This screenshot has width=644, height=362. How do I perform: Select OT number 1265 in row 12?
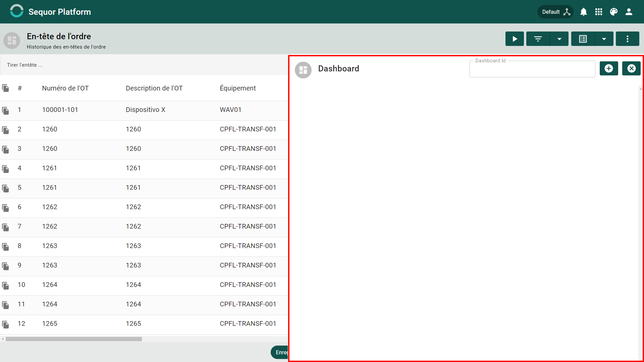[50, 323]
